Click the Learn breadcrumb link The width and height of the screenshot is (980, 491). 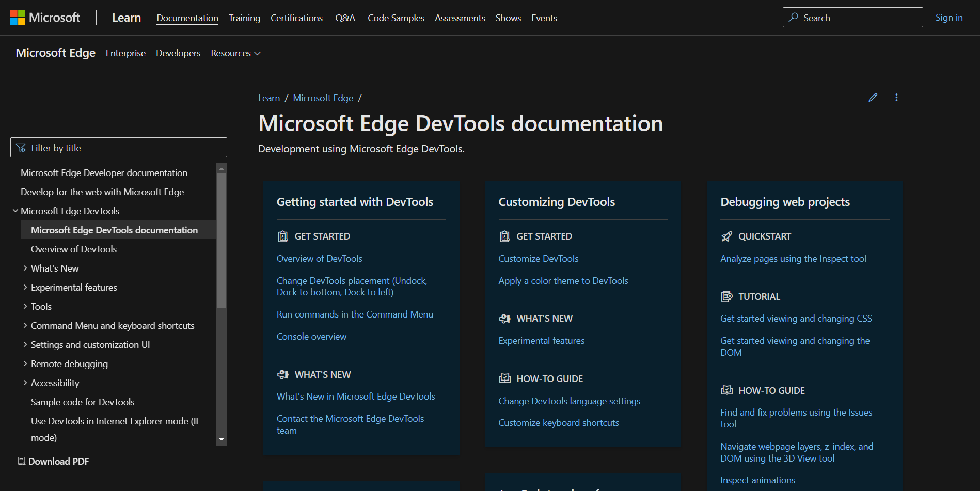click(269, 98)
